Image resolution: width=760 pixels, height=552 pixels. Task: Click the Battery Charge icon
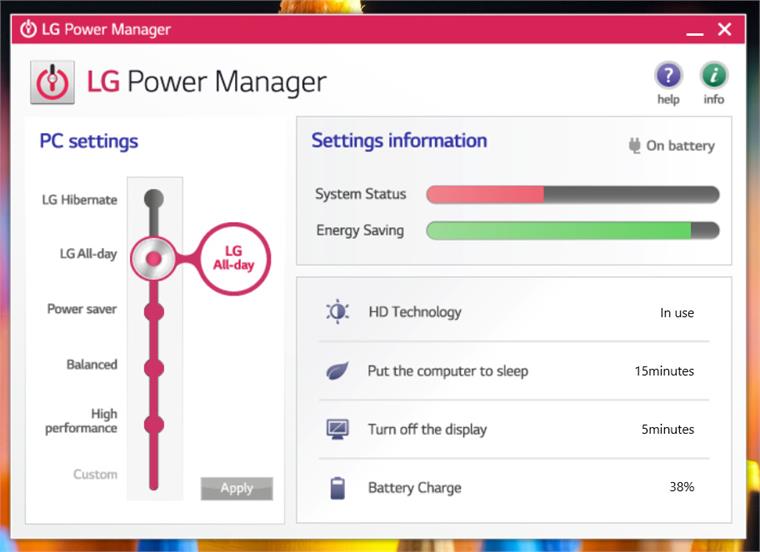pos(337,488)
